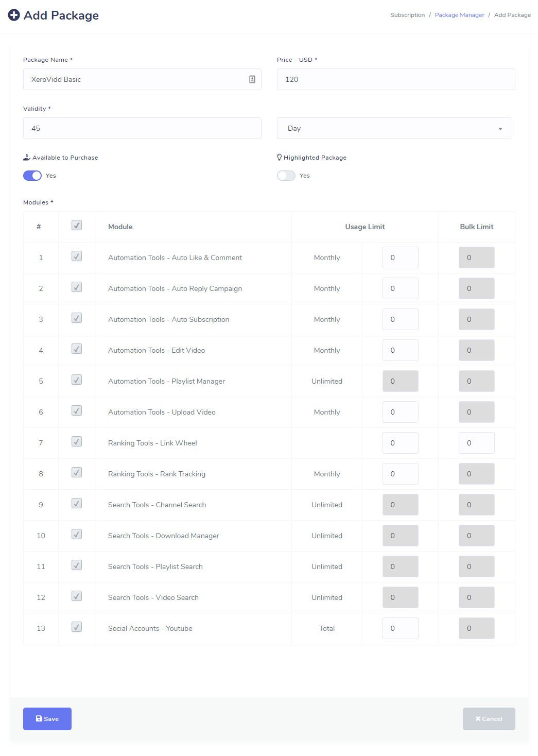Click the Link Wheel bulk limit field

click(x=477, y=443)
